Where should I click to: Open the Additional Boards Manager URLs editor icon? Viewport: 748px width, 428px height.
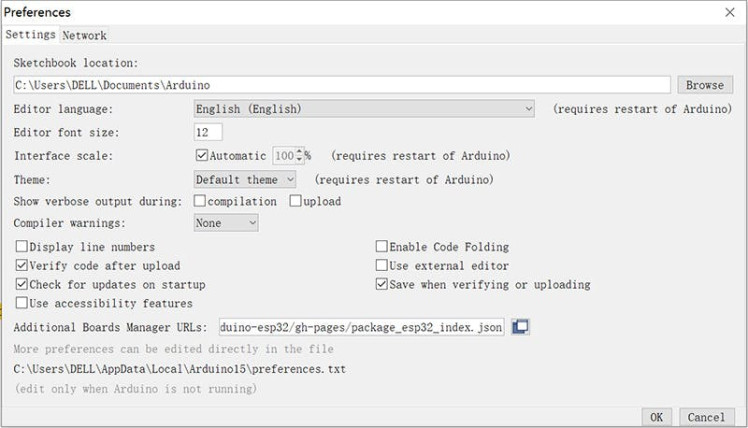tap(520, 327)
